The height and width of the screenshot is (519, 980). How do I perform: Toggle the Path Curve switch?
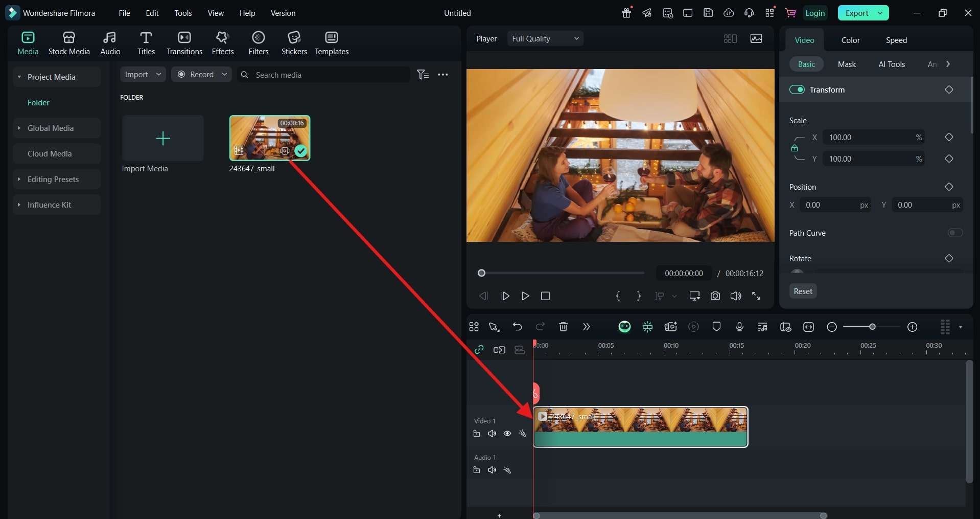pyautogui.click(x=955, y=233)
